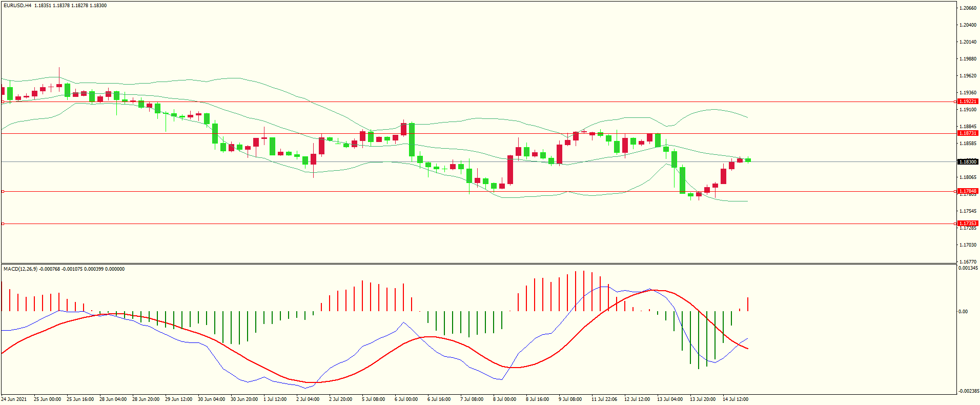Image resolution: width=980 pixels, height=405 pixels.
Task: Click the 9 Jul 08:00 time label
Action: (x=570, y=399)
